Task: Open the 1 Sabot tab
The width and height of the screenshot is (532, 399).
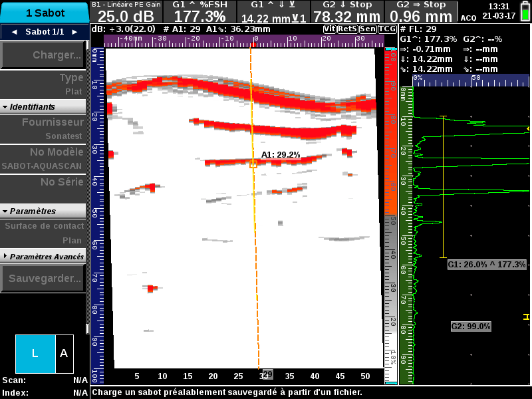Action: (45, 13)
